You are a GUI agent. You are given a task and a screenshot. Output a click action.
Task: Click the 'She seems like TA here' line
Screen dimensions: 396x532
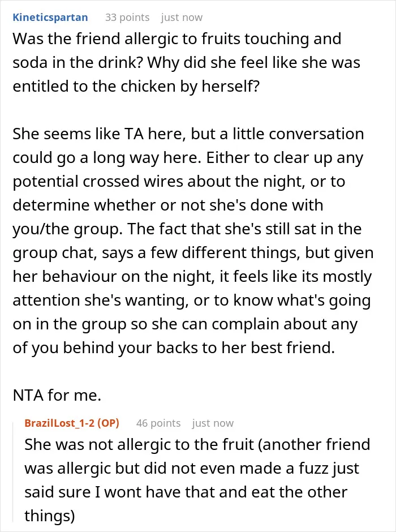(188, 134)
